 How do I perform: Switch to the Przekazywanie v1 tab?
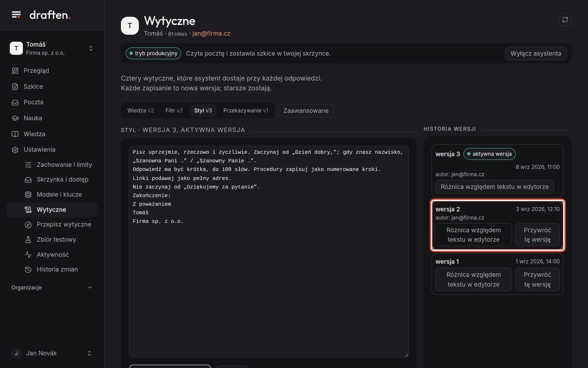[x=246, y=110]
